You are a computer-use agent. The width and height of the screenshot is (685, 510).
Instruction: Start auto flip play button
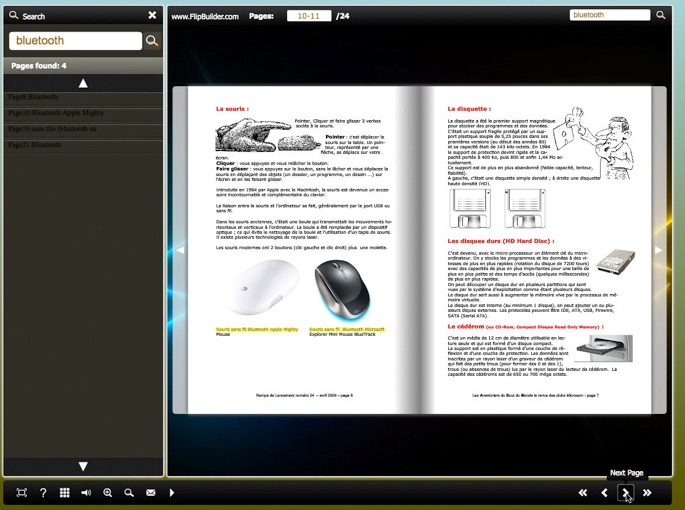coord(172,493)
